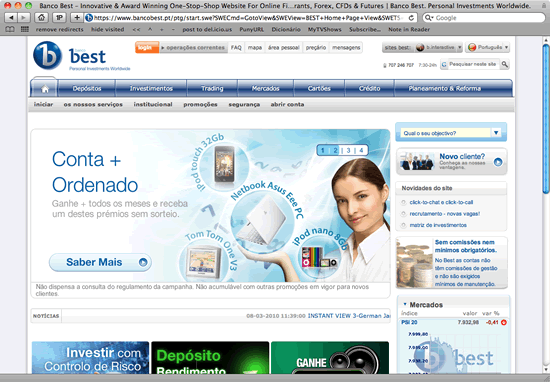This screenshot has height=382, width=550.
Task: Open the home tab house icon
Action: [45, 89]
